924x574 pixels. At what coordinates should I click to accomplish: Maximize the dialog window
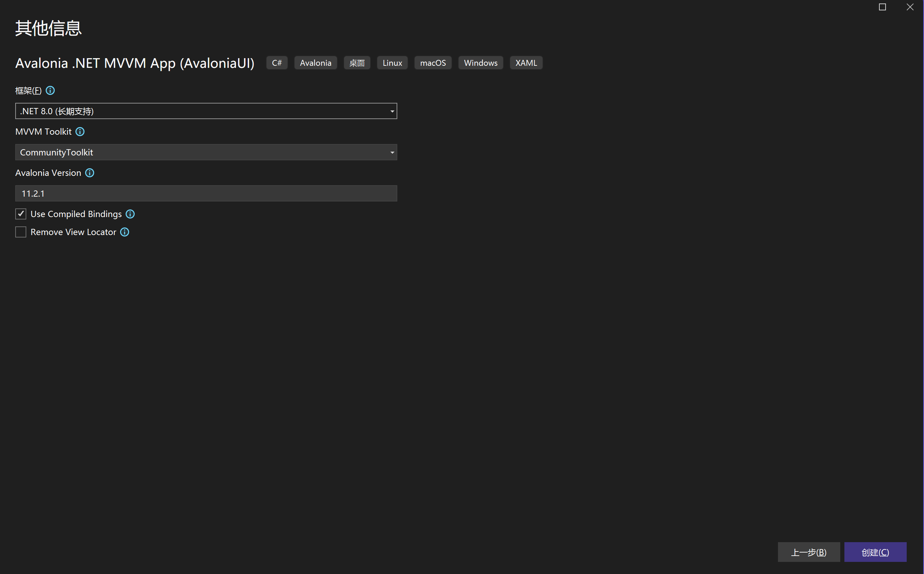click(882, 7)
